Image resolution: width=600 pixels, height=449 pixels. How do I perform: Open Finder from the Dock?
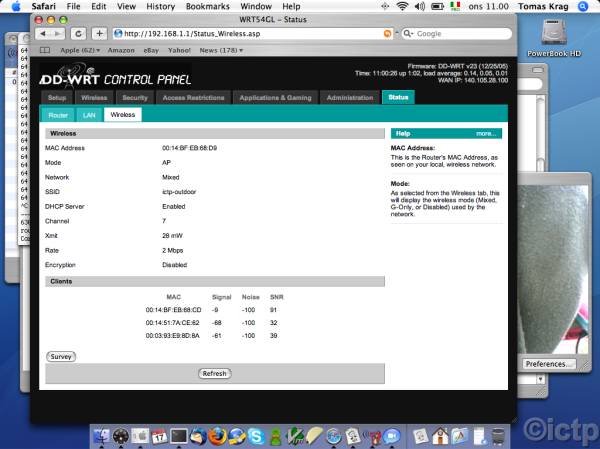tap(101, 436)
